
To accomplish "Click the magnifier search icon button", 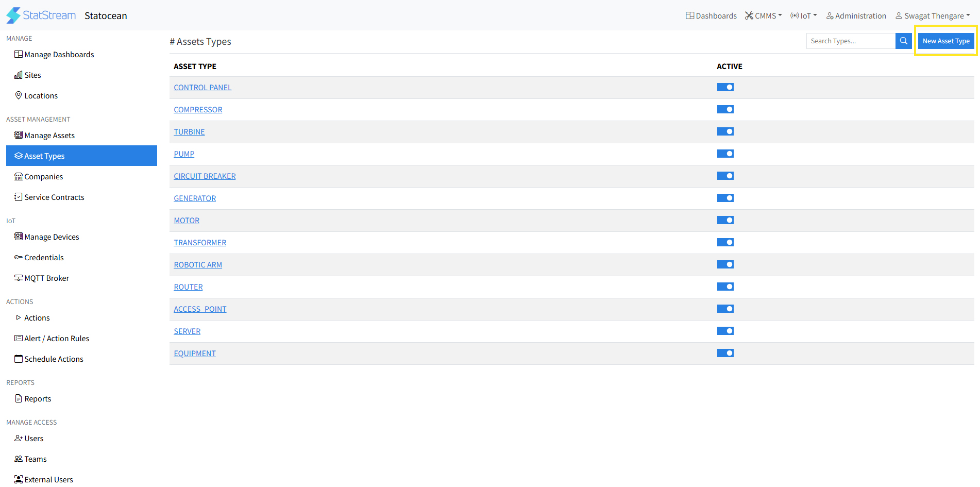I will click(903, 41).
